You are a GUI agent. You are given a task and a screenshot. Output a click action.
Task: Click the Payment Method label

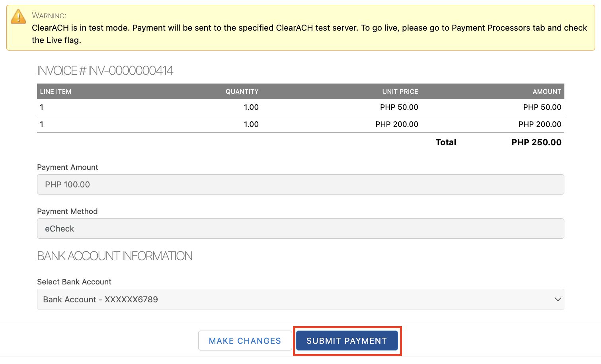tap(67, 212)
